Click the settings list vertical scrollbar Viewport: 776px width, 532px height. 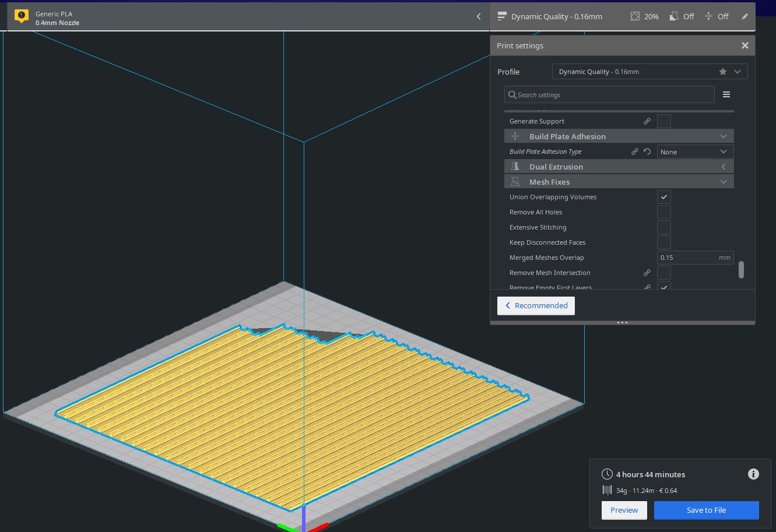(741, 270)
